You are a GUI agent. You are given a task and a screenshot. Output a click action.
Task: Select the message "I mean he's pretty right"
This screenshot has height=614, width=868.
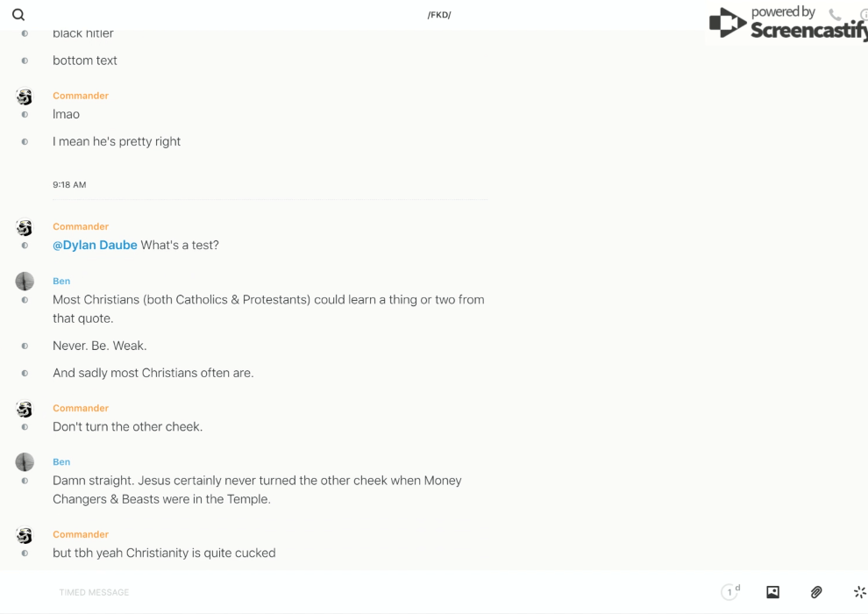coord(117,142)
